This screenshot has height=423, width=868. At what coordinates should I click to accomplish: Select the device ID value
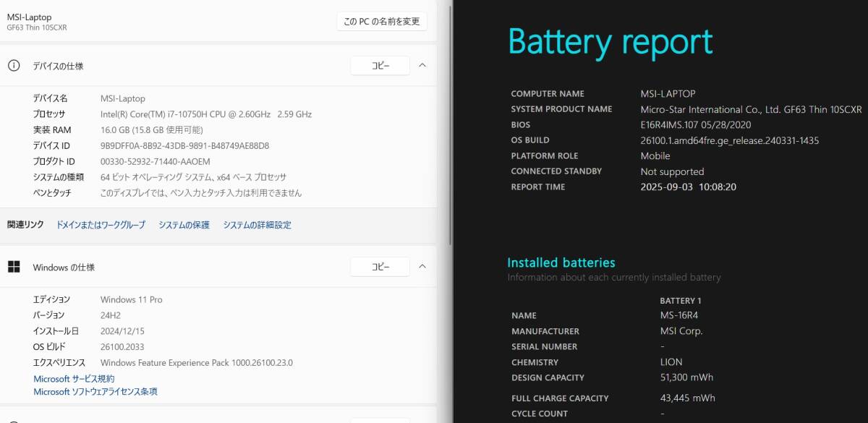pyautogui.click(x=184, y=145)
